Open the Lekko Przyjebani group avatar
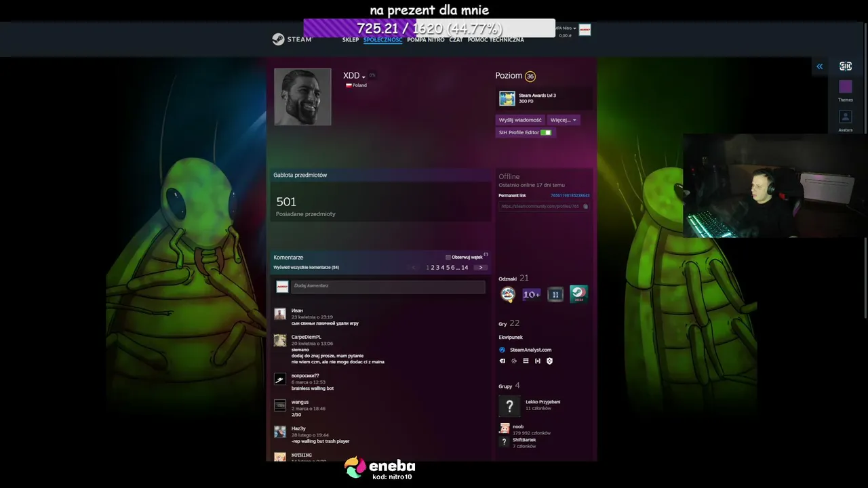The height and width of the screenshot is (488, 868). click(509, 406)
